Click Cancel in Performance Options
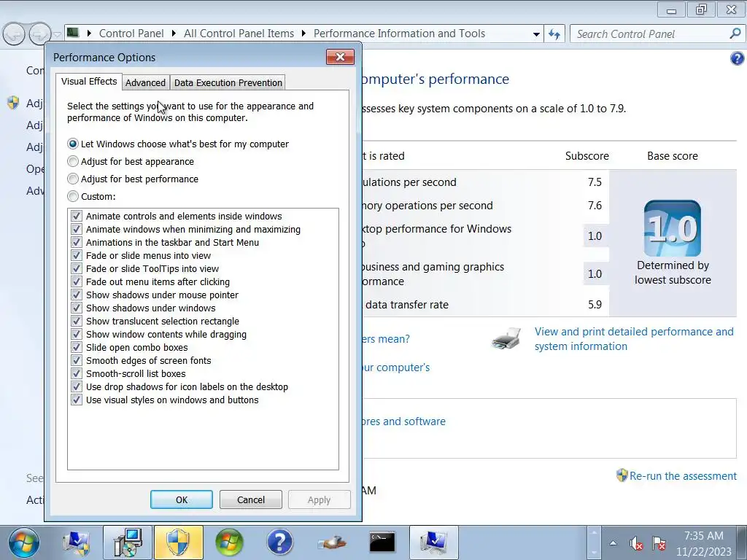 pos(251,499)
